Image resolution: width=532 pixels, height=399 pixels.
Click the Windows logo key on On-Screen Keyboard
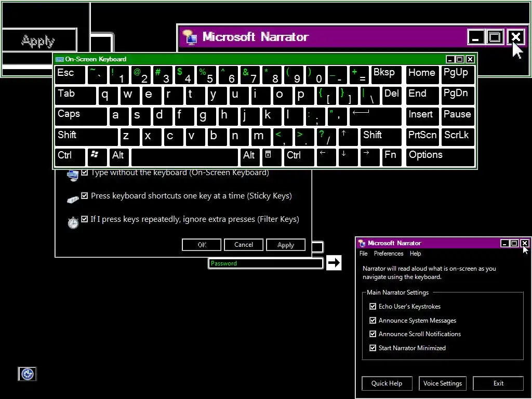[x=97, y=157]
